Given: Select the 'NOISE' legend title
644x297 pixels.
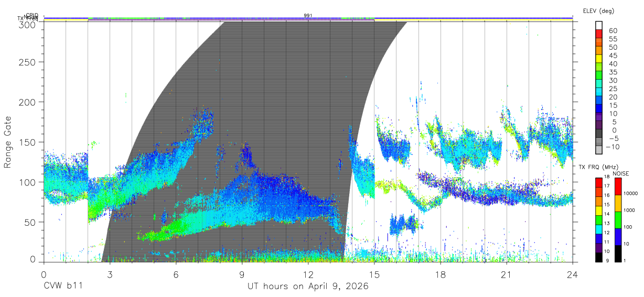Looking at the screenshot, I should coord(620,173).
